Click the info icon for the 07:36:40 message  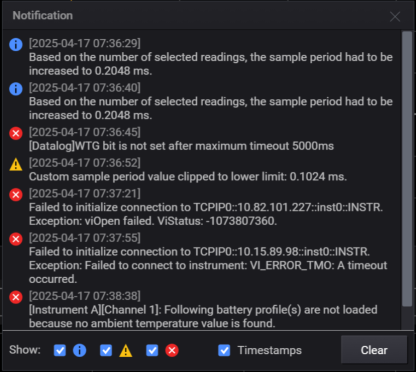coord(16,89)
